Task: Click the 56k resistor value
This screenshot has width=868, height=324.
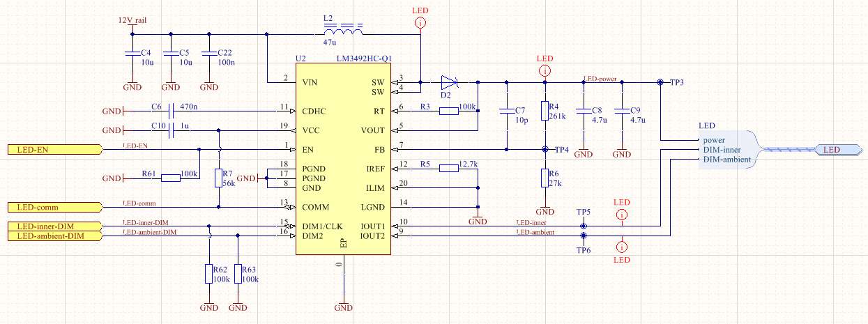Action: pos(227,183)
